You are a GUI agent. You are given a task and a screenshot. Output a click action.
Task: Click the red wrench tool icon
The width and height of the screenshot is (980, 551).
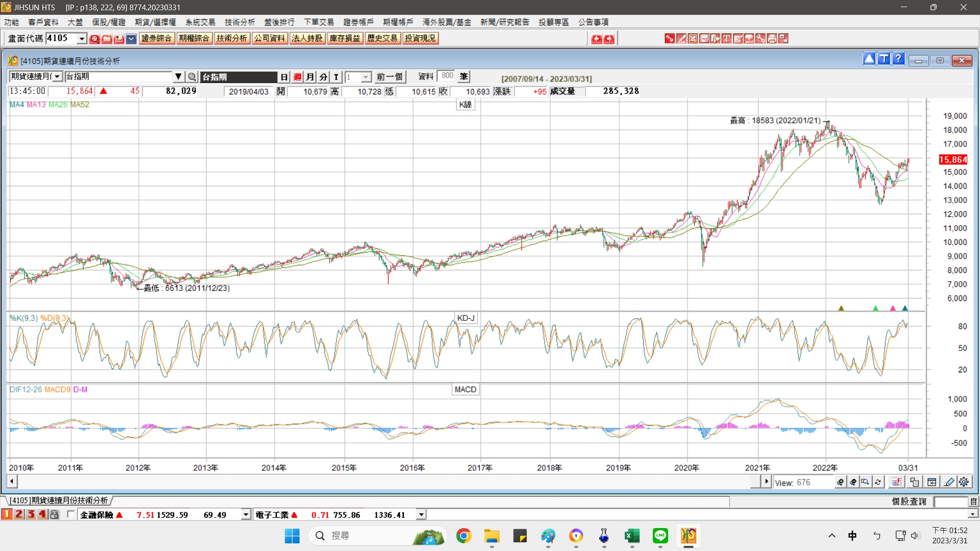[x=760, y=39]
